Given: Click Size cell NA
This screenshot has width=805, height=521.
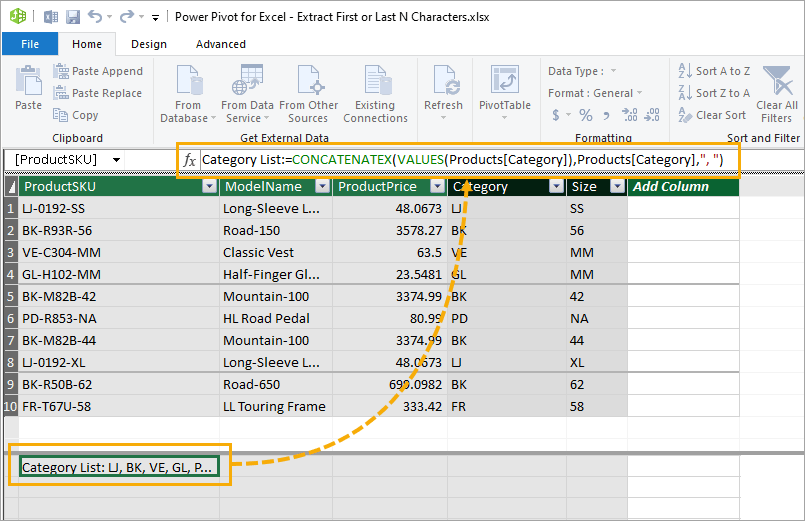Looking at the screenshot, I should [x=597, y=318].
